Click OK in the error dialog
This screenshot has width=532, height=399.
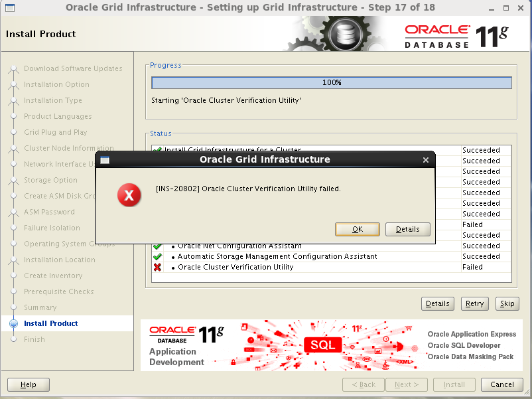[x=358, y=229]
